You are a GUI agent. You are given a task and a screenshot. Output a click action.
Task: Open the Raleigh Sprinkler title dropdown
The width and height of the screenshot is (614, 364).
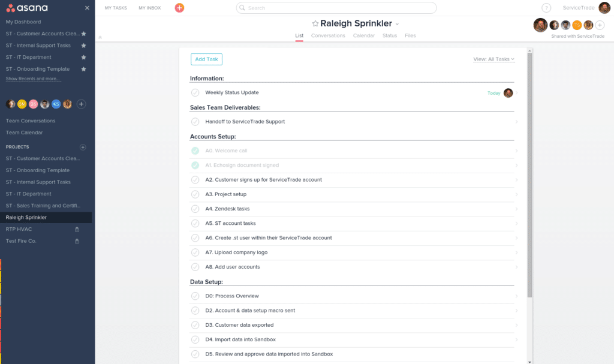(x=396, y=23)
